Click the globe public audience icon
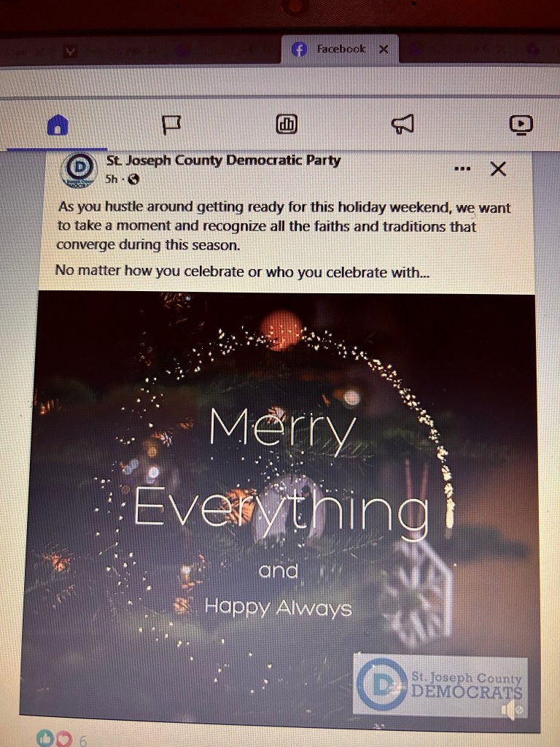The height and width of the screenshot is (747, 560). click(134, 179)
